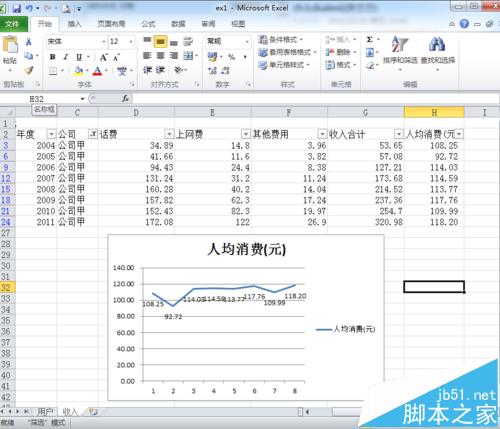Click the cell borders icon
Screen dimensions: 500x429
pyautogui.click(x=53, y=71)
